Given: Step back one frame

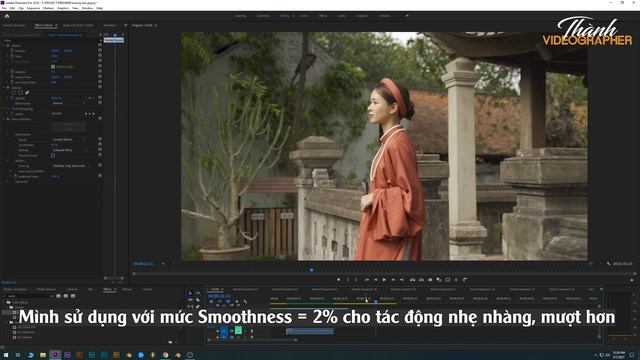Looking at the screenshot, I should click(x=376, y=280).
